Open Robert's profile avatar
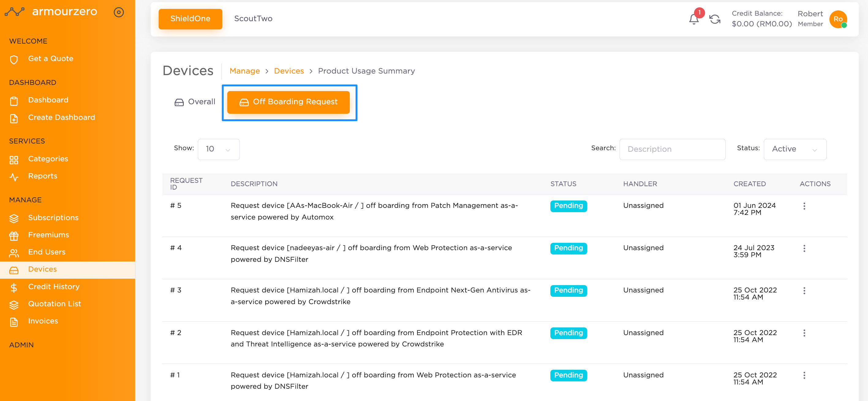868x401 pixels. click(x=838, y=19)
